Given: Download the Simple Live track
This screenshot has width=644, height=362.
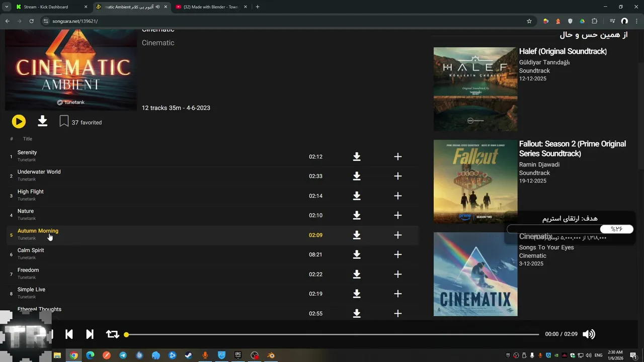Looking at the screenshot, I should (x=357, y=294).
